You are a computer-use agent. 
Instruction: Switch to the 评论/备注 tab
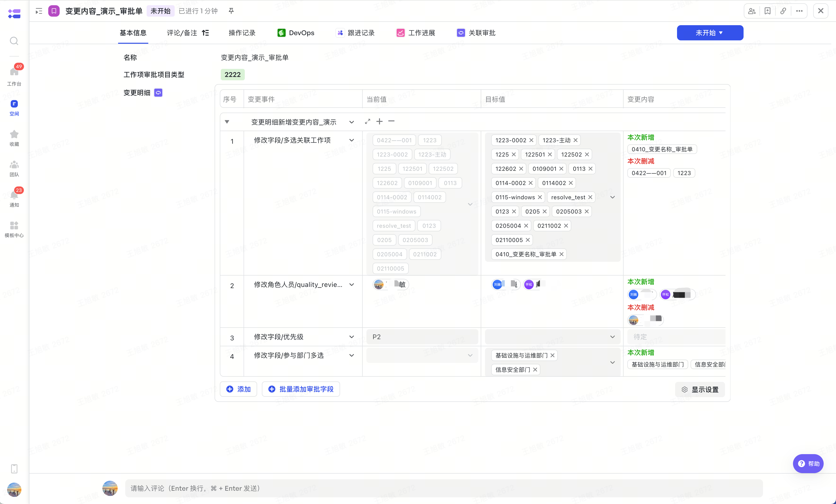pos(182,33)
